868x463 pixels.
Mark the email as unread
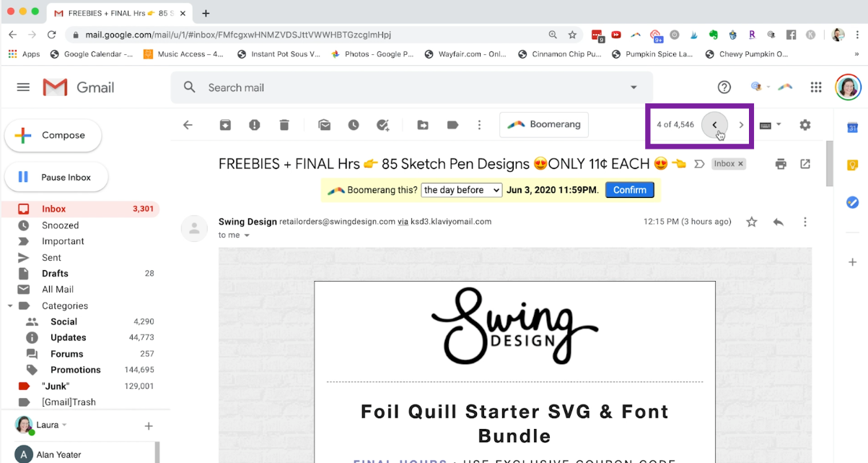(x=325, y=125)
